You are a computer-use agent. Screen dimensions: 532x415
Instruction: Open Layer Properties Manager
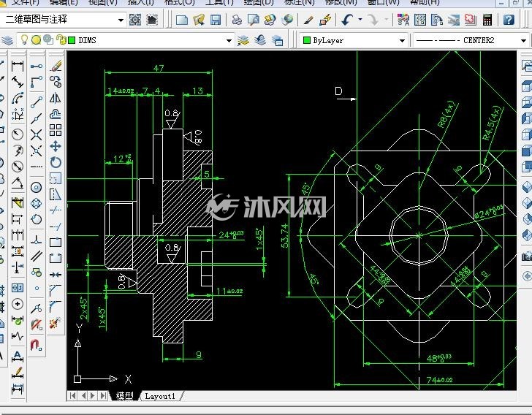click(7, 40)
